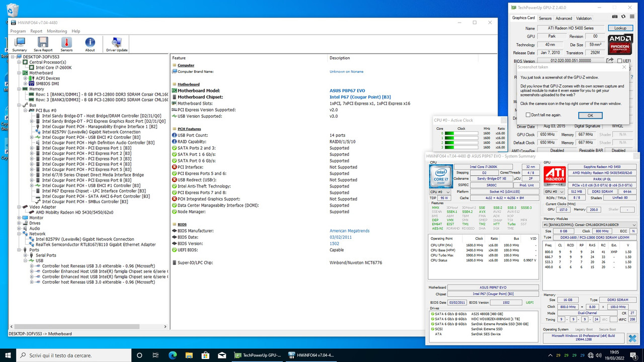The image size is (644, 362).
Task: Collapse the Central Processor(s) tree node
Action: tap(20, 62)
